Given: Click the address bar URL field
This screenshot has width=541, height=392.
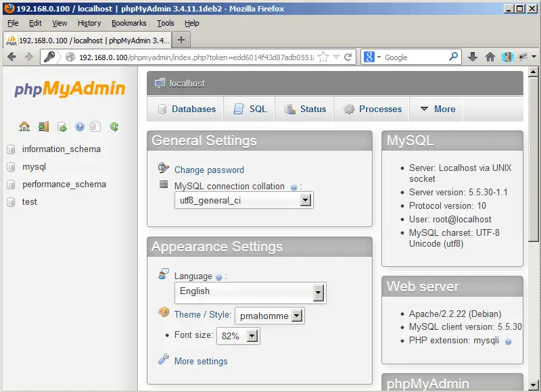Looking at the screenshot, I should (x=196, y=57).
